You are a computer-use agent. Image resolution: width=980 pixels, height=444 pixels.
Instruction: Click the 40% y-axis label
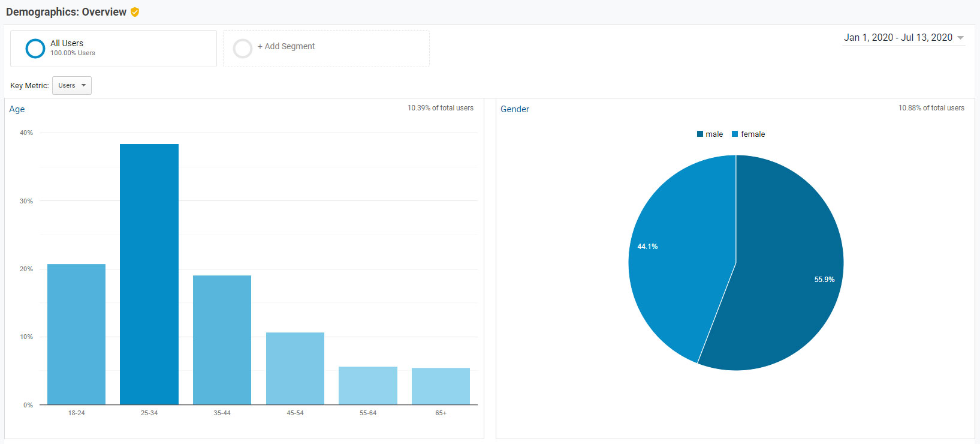[x=26, y=133]
